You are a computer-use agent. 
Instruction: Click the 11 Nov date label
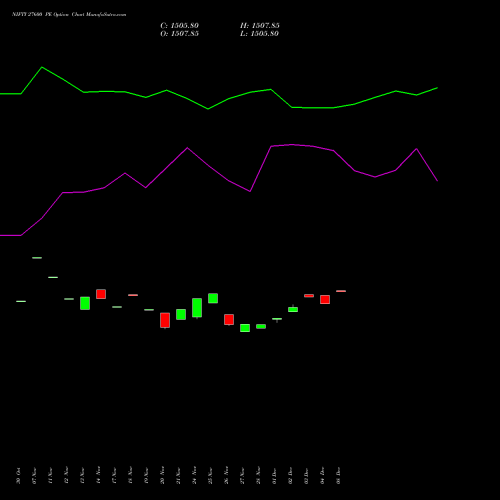coord(50,476)
